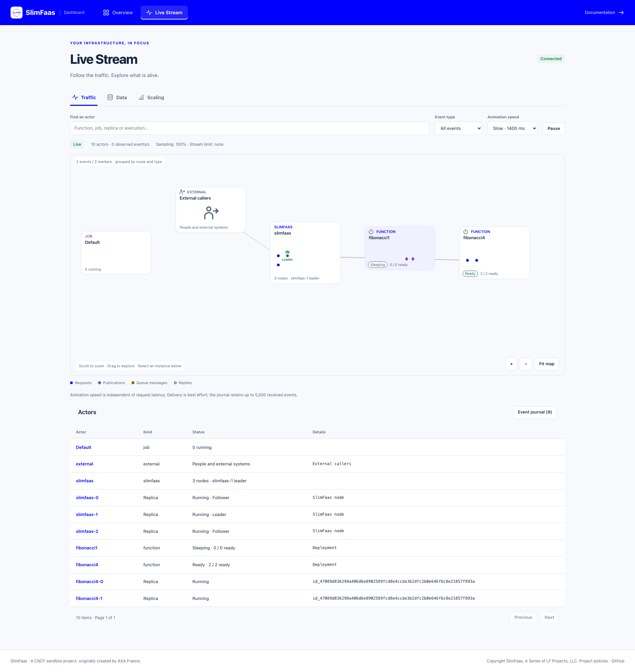Click the Scaling tab chart icon
The image size is (635, 672).
(x=141, y=98)
